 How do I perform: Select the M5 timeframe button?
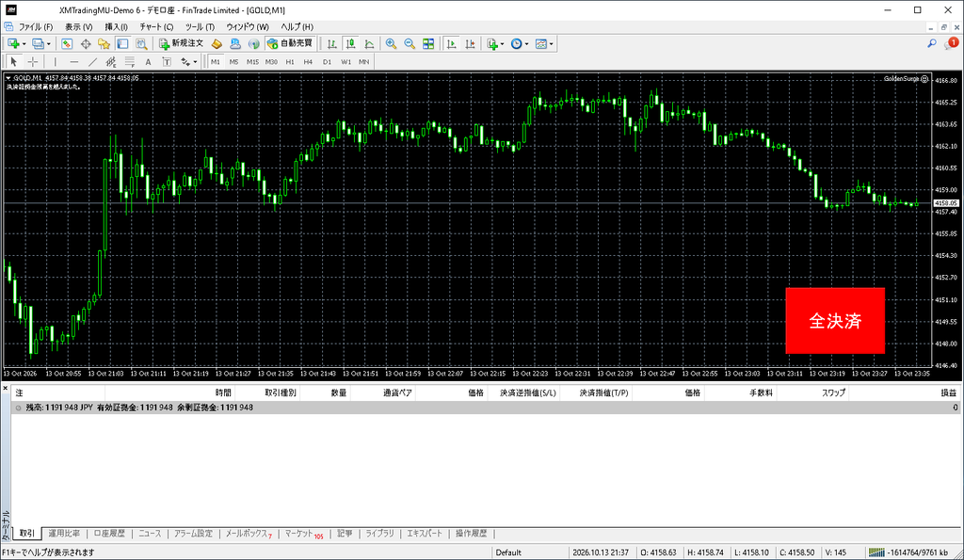(233, 62)
